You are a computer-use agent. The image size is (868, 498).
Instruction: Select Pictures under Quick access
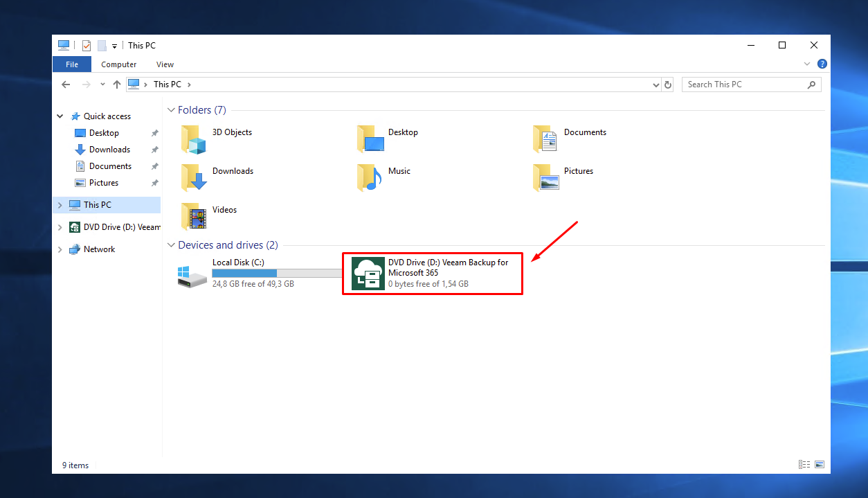coord(103,183)
